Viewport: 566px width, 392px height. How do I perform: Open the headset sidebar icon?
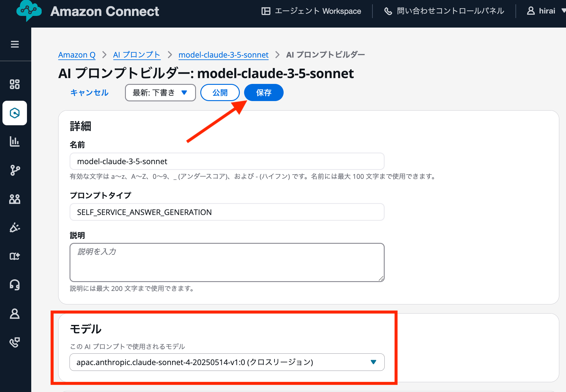click(15, 285)
